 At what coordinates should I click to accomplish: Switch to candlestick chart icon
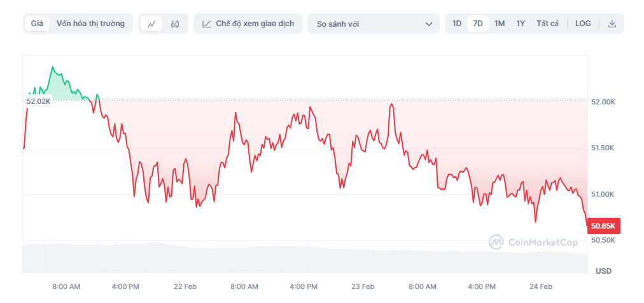point(175,24)
